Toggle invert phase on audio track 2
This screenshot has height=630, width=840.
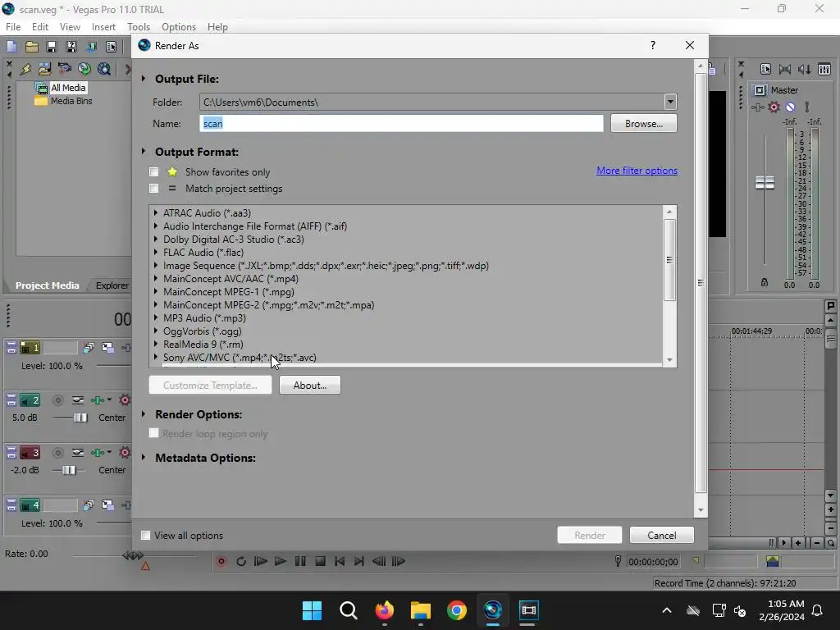pyautogui.click(x=78, y=400)
